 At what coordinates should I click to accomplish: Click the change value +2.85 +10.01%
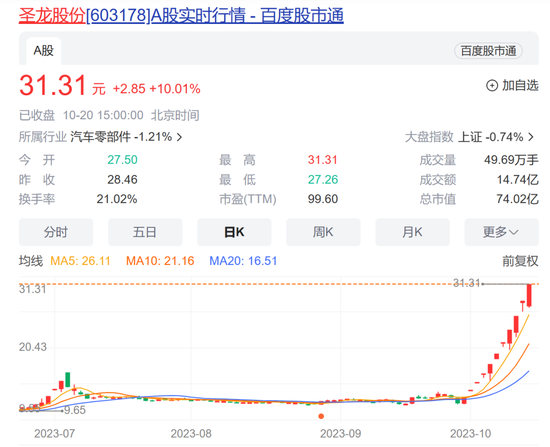156,89
